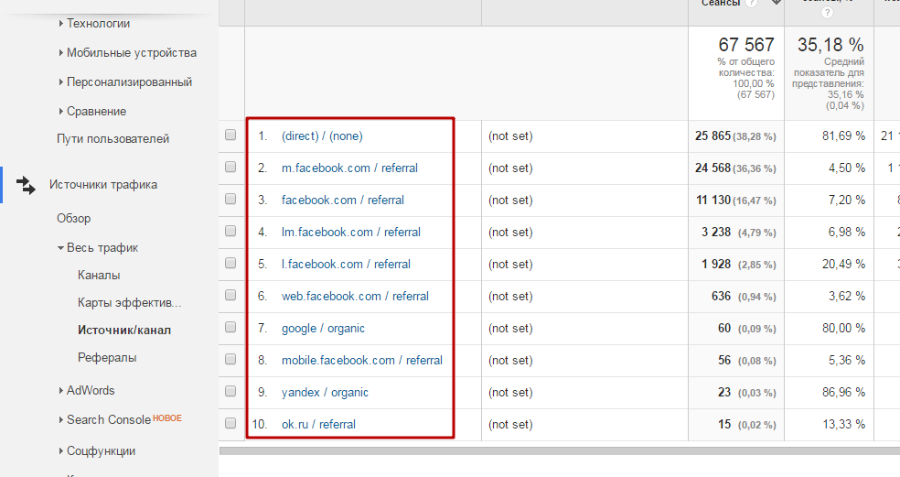Expand the Соцфункции sidebar group
This screenshot has height=477, width=900.
(100, 451)
